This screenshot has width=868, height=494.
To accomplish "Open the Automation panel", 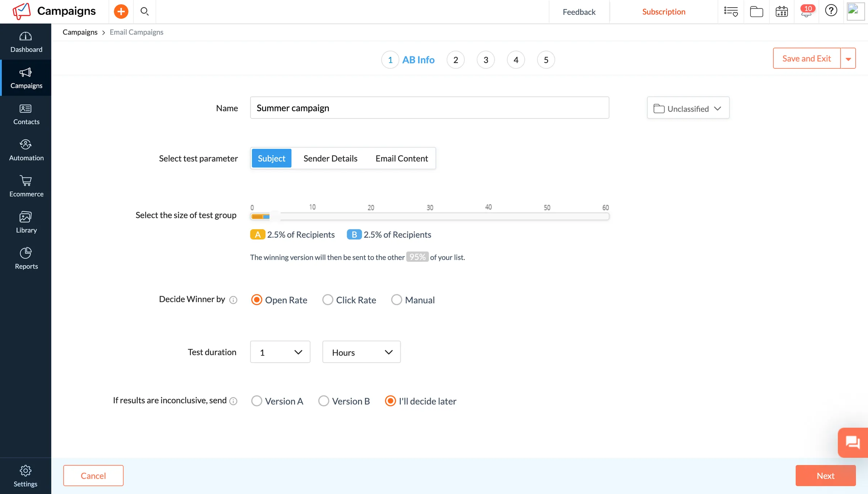I will [x=26, y=150].
